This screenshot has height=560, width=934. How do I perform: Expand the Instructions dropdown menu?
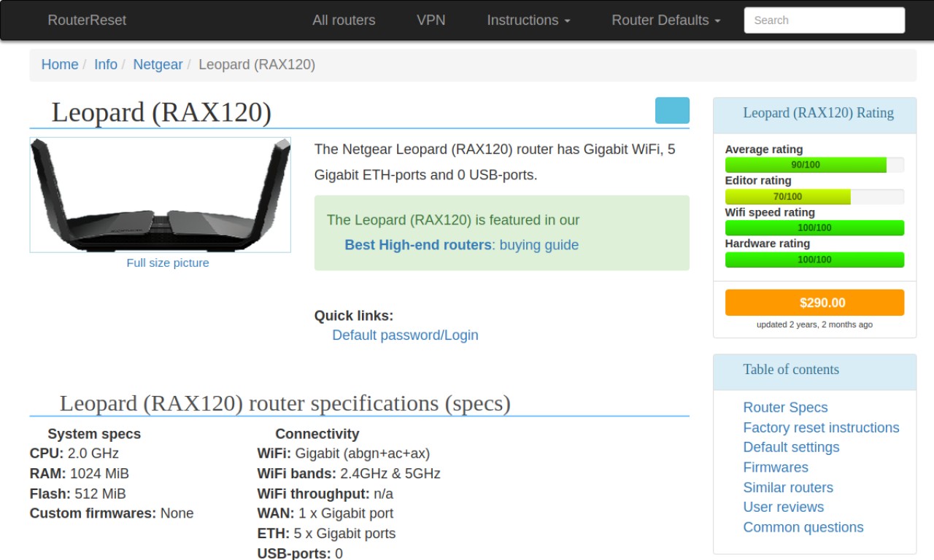[528, 20]
